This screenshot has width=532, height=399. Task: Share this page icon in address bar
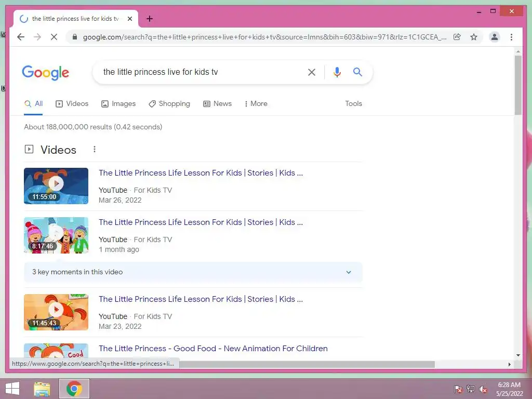pos(457,37)
